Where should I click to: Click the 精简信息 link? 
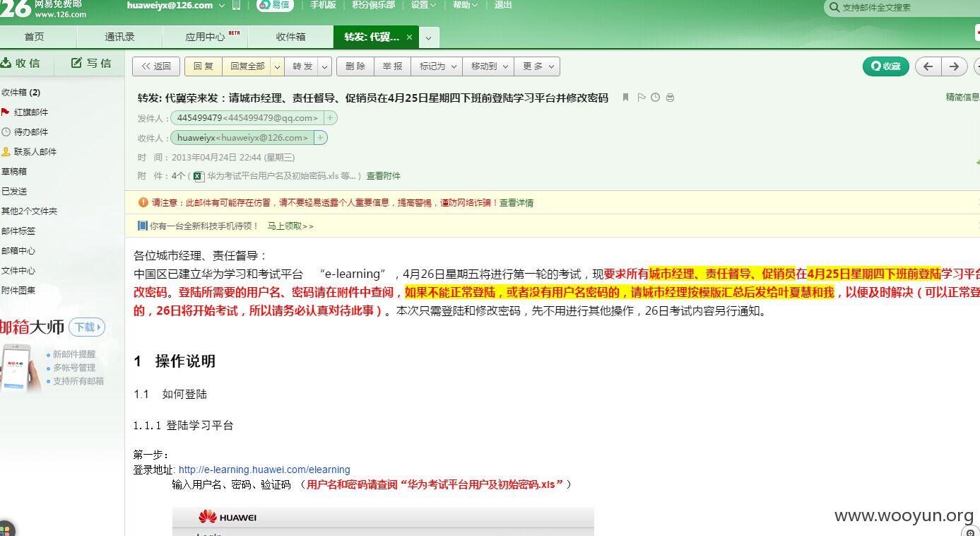pyautogui.click(x=962, y=98)
